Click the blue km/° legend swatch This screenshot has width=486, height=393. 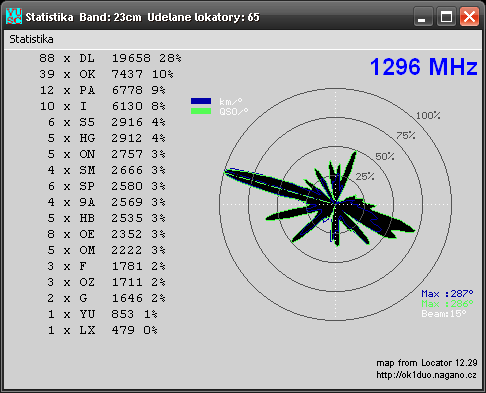coord(201,101)
